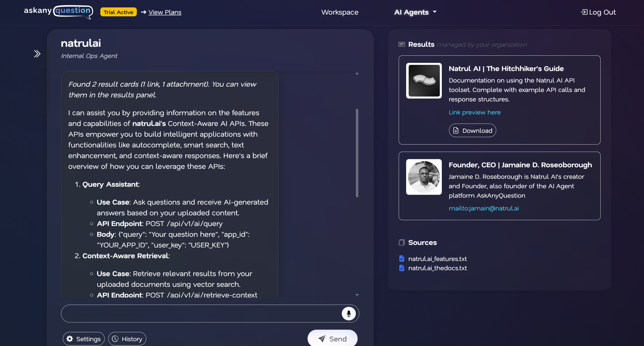Go to the Workspace page
The height and width of the screenshot is (346, 644).
pyautogui.click(x=340, y=12)
